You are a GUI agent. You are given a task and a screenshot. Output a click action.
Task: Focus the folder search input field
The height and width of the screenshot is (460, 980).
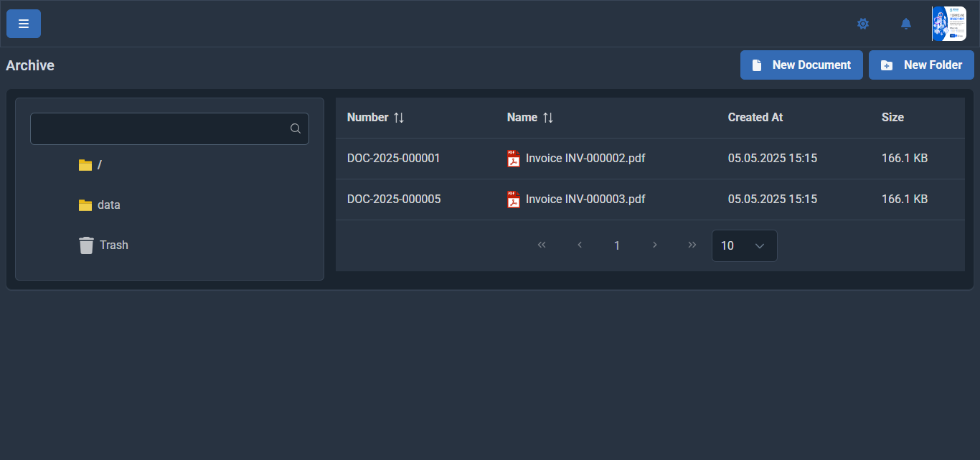pos(159,128)
